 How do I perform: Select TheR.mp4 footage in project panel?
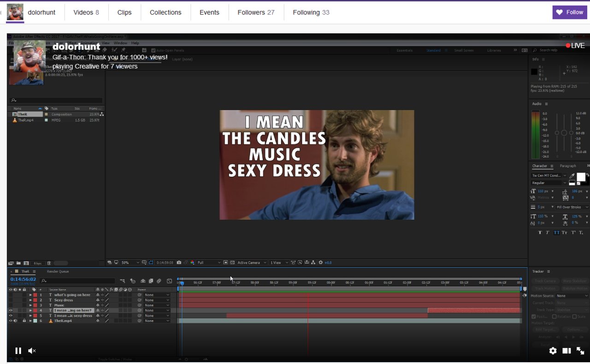[27, 120]
